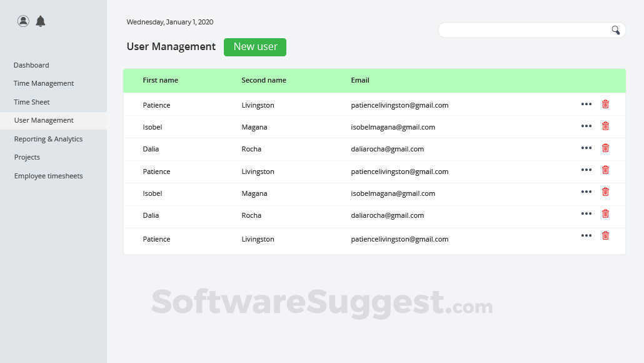Delete the first Patience Livingston row
The width and height of the screenshot is (644, 363).
pyautogui.click(x=605, y=105)
